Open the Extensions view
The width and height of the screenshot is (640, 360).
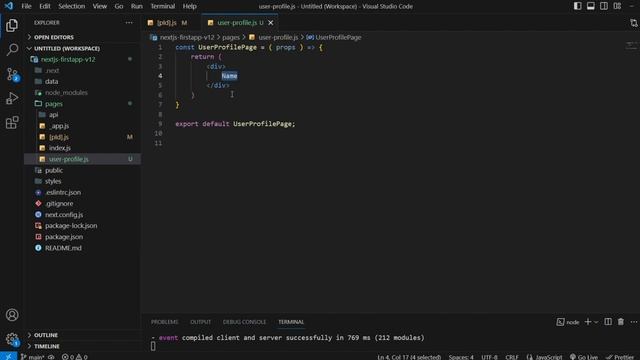click(x=12, y=122)
